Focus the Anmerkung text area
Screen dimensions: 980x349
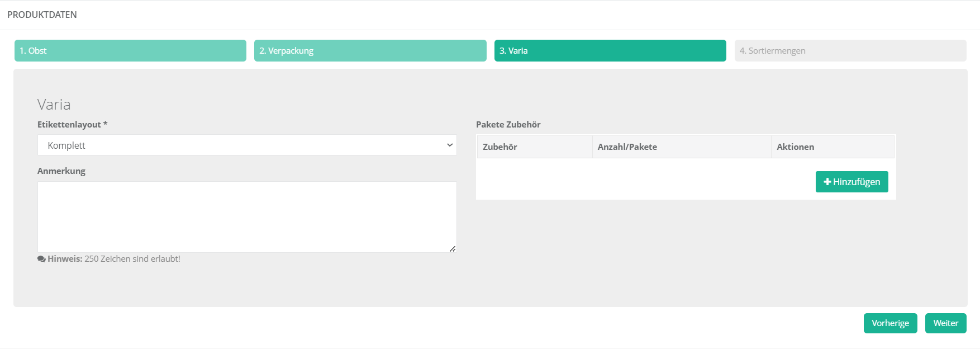coord(247,217)
